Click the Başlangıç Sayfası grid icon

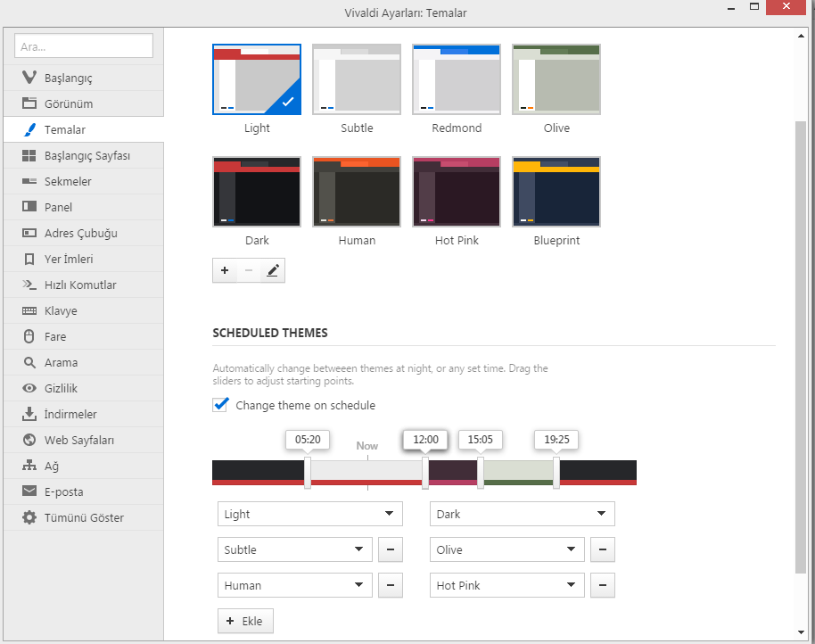29,155
